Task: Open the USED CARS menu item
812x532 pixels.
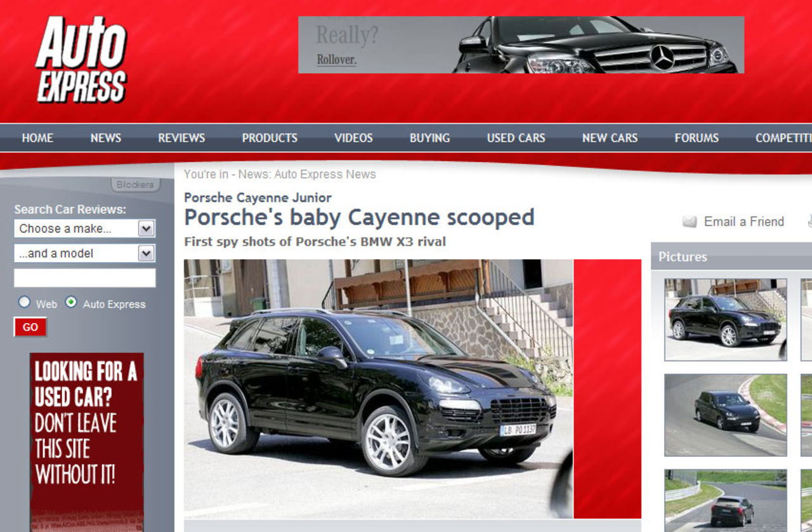Action: click(515, 138)
